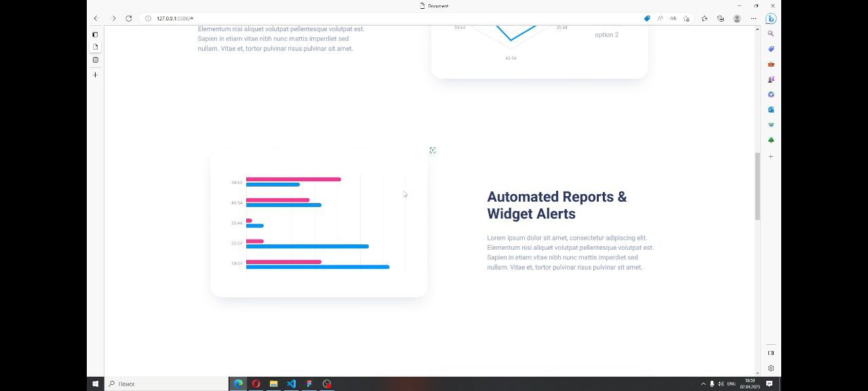
Task: Open sidebar Shopping tag icon
Action: pyautogui.click(x=771, y=49)
